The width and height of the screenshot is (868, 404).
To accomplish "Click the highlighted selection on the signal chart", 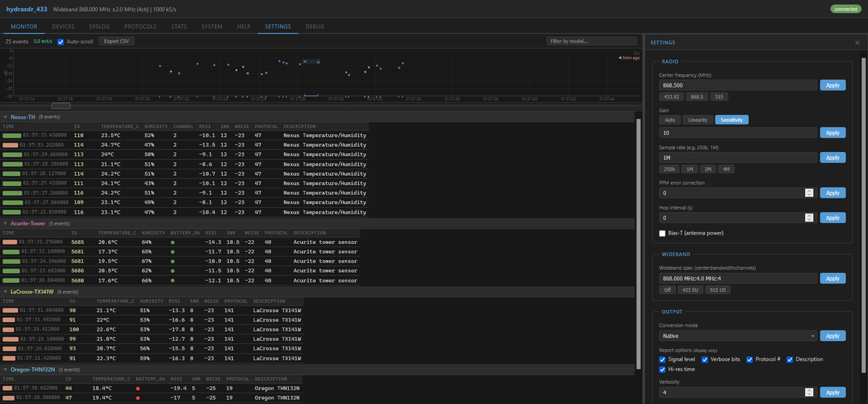I will tap(311, 62).
